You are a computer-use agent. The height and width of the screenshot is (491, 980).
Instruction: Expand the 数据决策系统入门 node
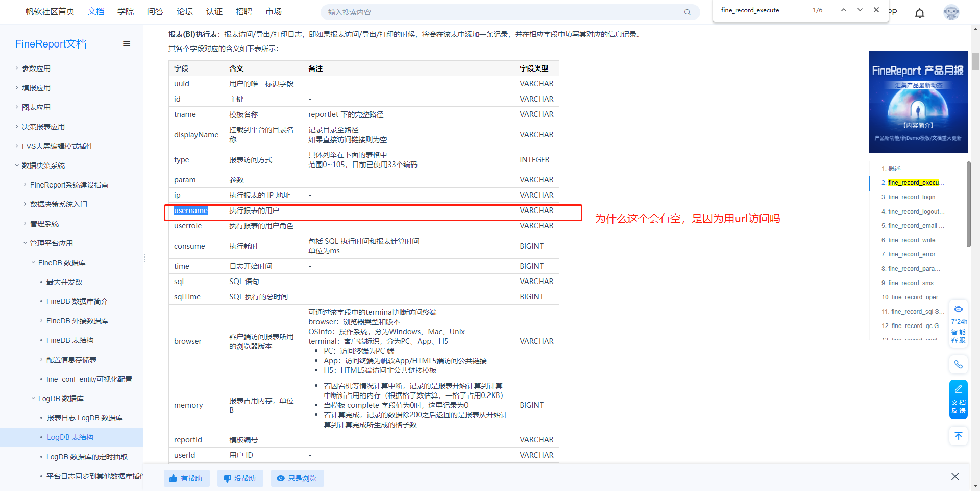(25, 204)
